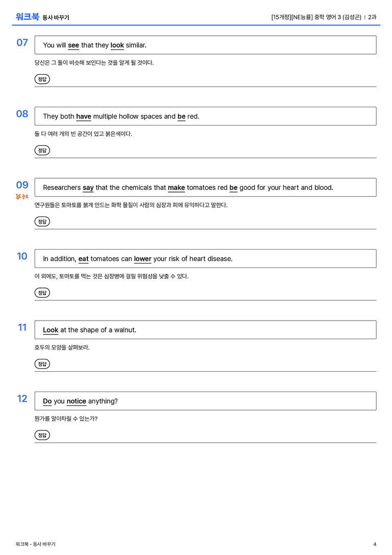Click the underlined word 'see' in sentence 07
The image size is (392, 555).
(73, 45)
